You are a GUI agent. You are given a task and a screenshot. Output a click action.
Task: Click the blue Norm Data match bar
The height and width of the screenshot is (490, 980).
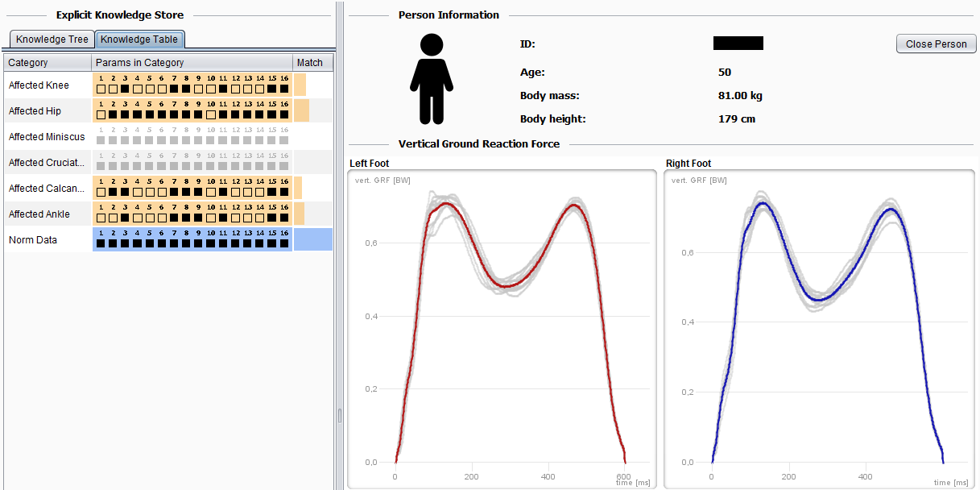point(312,239)
